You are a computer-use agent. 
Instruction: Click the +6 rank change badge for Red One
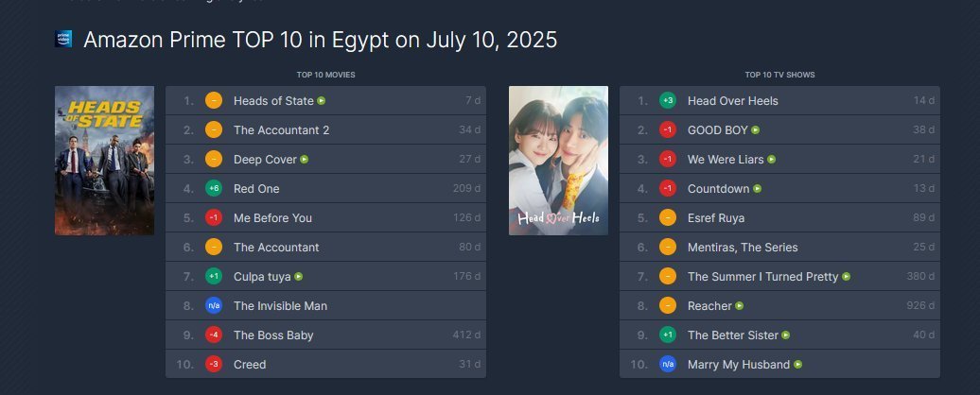click(214, 189)
